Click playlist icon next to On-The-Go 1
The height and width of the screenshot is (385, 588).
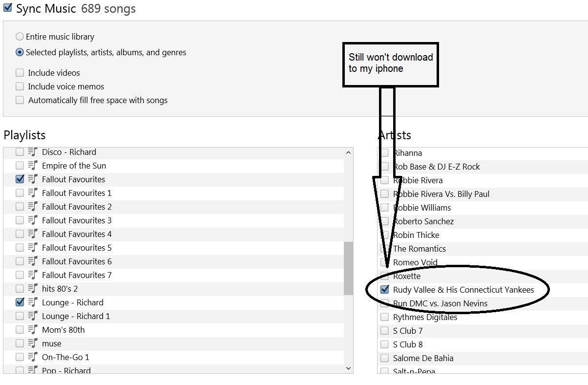[x=32, y=357]
